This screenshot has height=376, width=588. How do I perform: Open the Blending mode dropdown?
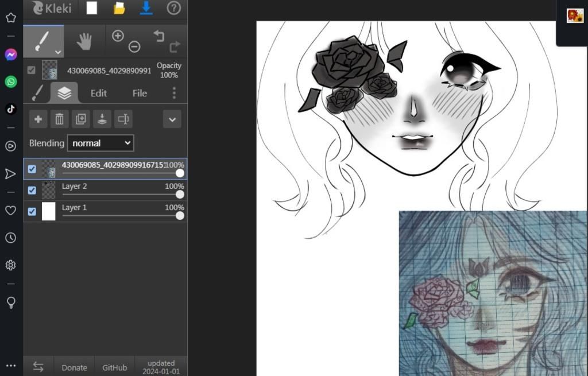[x=100, y=143]
